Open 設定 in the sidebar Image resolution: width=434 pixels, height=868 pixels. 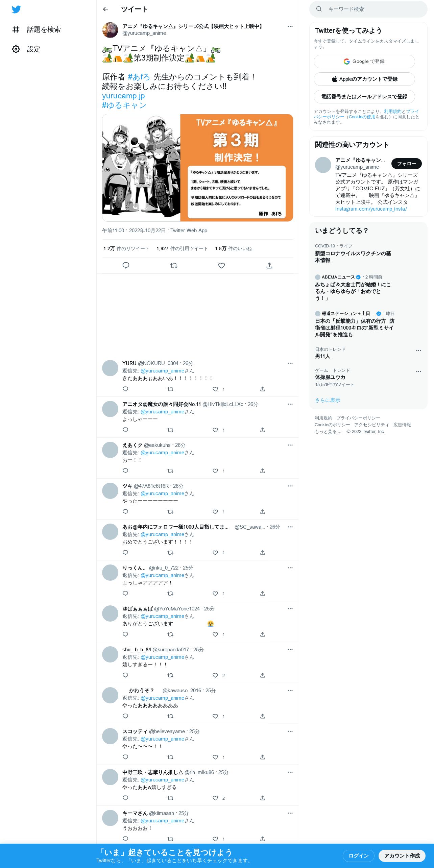pyautogui.click(x=26, y=49)
